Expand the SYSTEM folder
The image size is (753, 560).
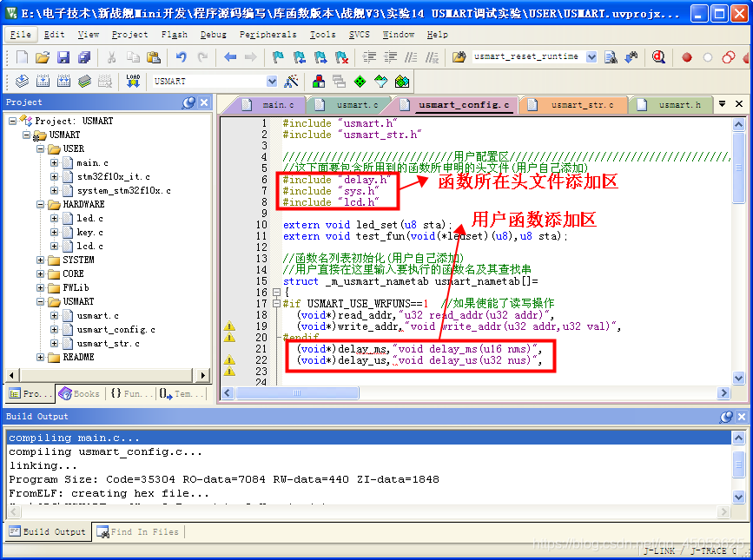(40, 260)
